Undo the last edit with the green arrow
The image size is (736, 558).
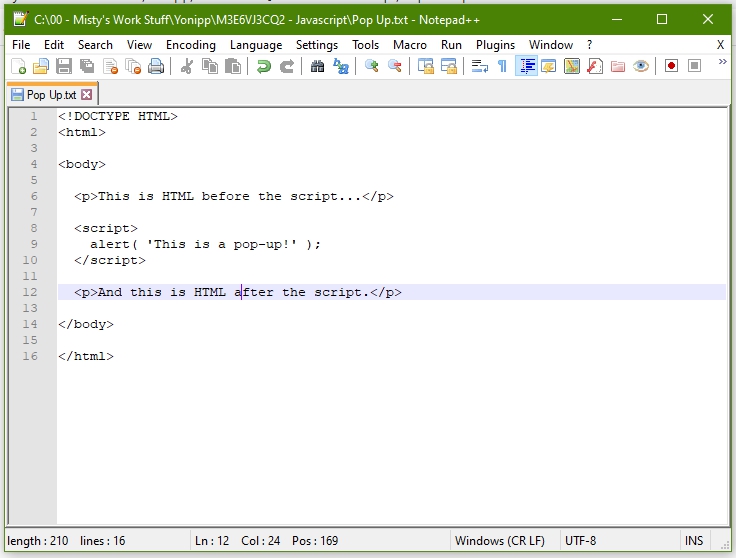coord(263,66)
